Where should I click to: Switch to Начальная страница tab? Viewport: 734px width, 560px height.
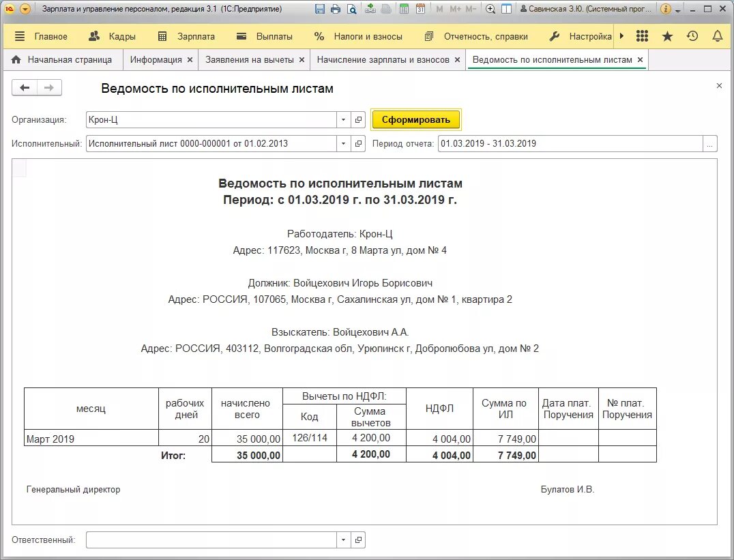click(x=62, y=60)
